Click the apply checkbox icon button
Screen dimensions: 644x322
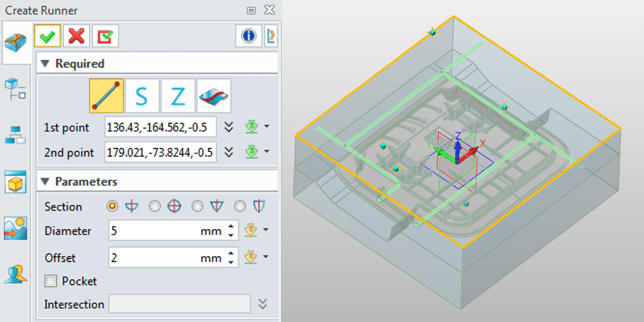coord(105,36)
